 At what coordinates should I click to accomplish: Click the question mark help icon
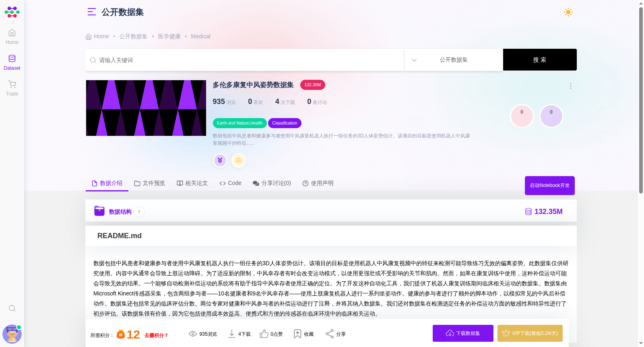tap(139, 212)
